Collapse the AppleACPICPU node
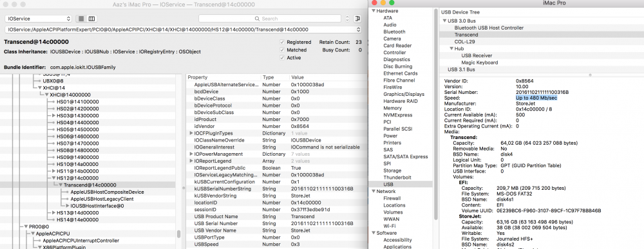 coord(33,234)
